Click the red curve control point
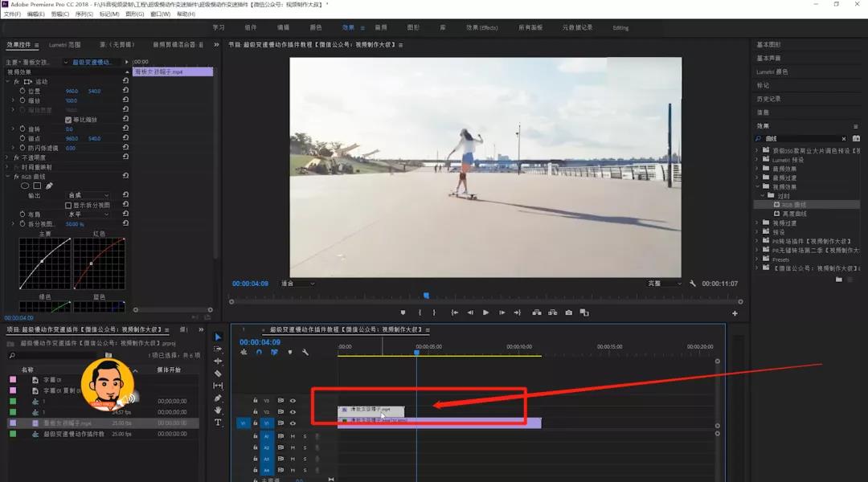 pos(92,263)
